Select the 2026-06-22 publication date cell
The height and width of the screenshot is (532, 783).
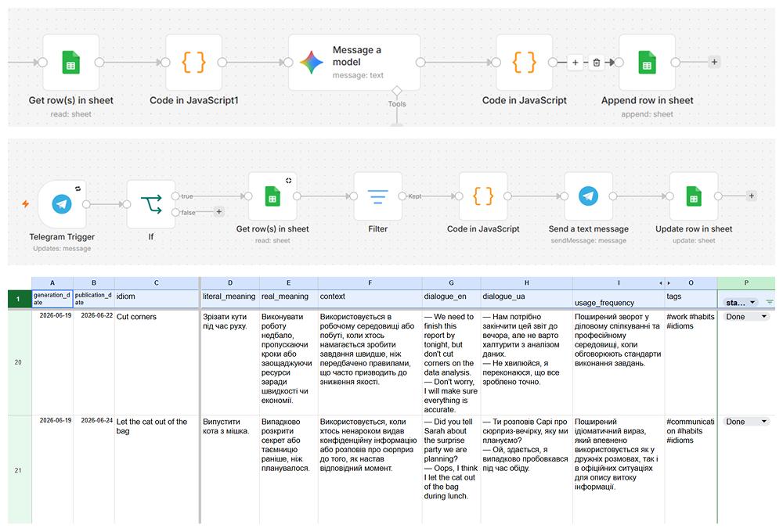coord(94,362)
